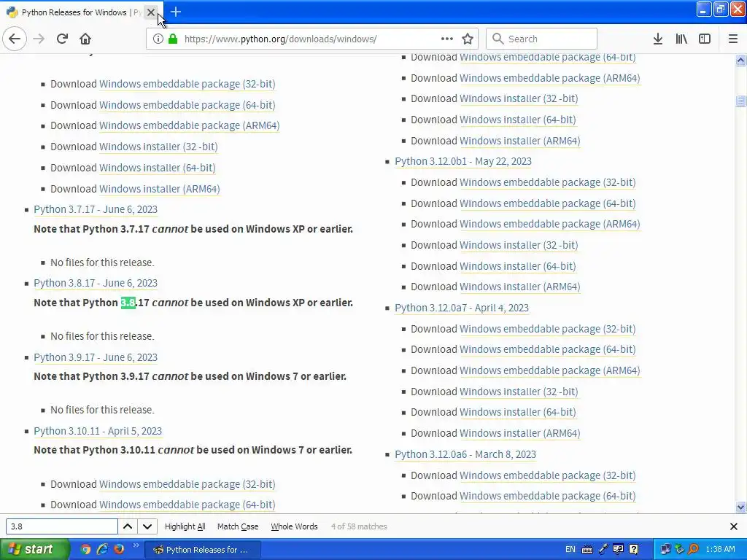
Task: Toggle the sidebar view icon
Action: point(705,39)
